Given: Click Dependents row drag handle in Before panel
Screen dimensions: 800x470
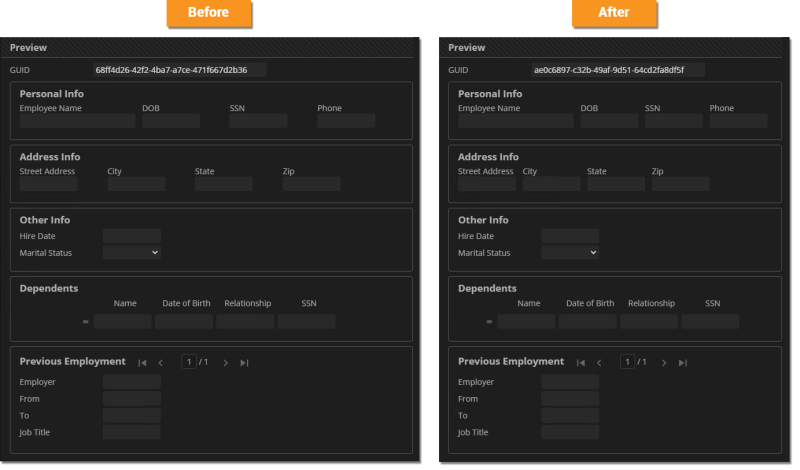Looking at the screenshot, I should [86, 322].
